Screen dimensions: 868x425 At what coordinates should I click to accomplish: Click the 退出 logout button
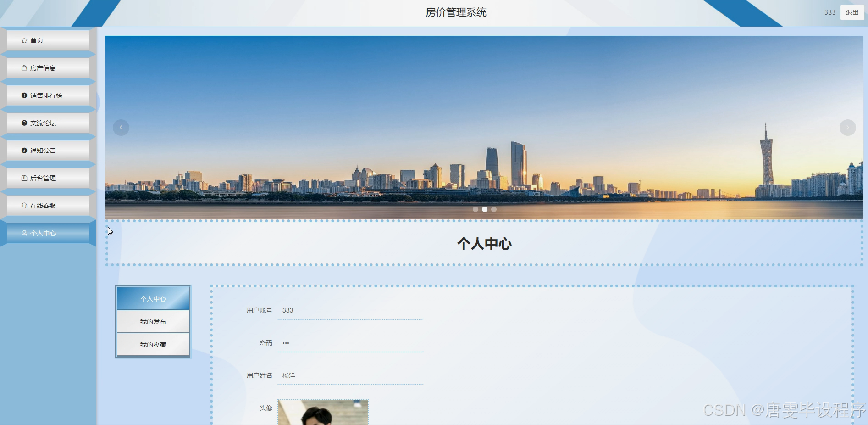[x=852, y=12]
